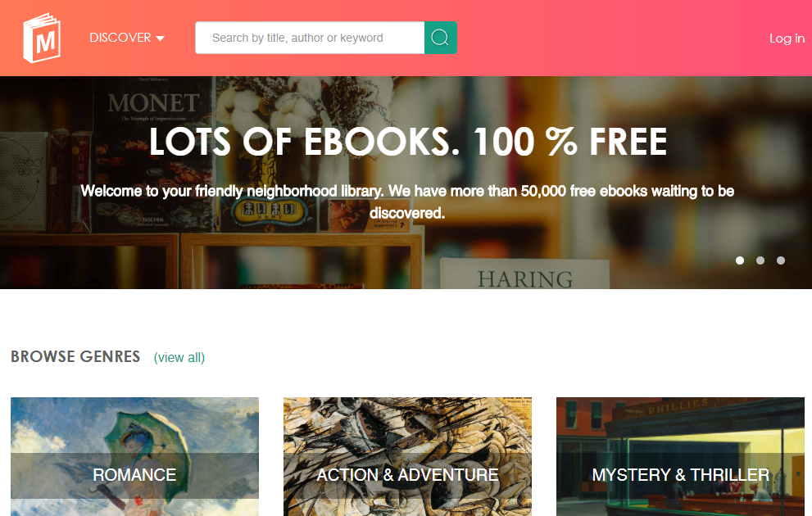Screen dimensions: 812x516
Task: Open the Romance genre tile
Action: [x=134, y=456]
